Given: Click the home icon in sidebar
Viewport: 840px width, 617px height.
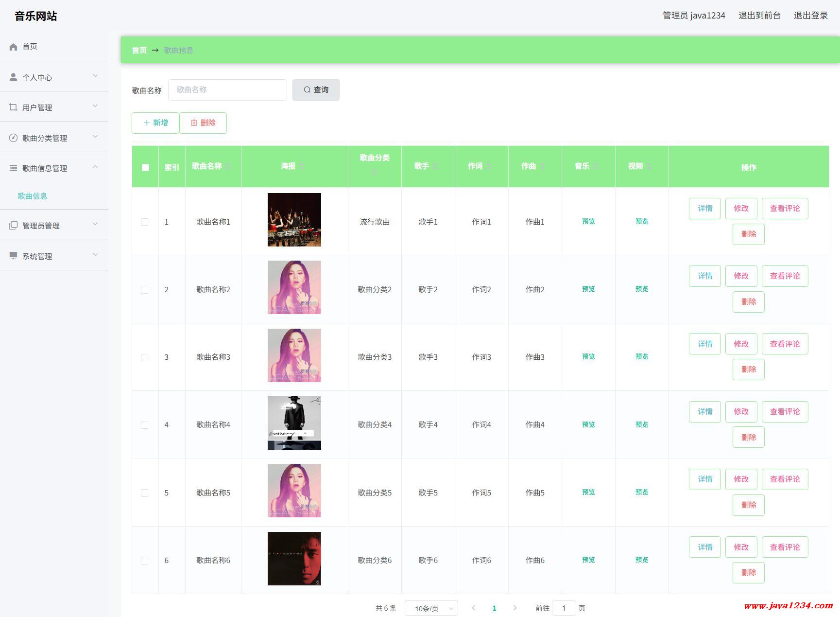Looking at the screenshot, I should (13, 47).
